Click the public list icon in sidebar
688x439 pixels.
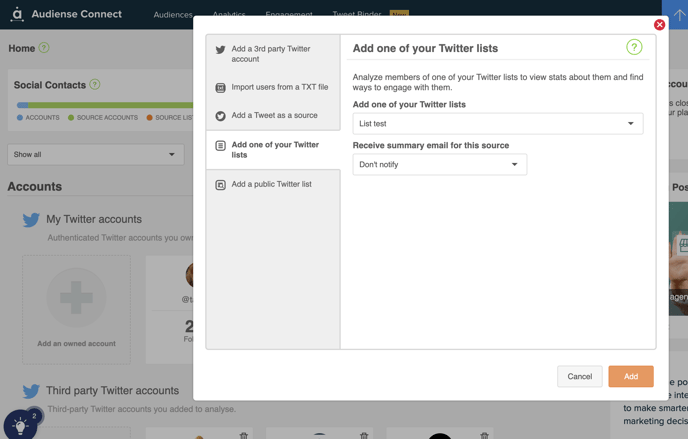pos(220,185)
